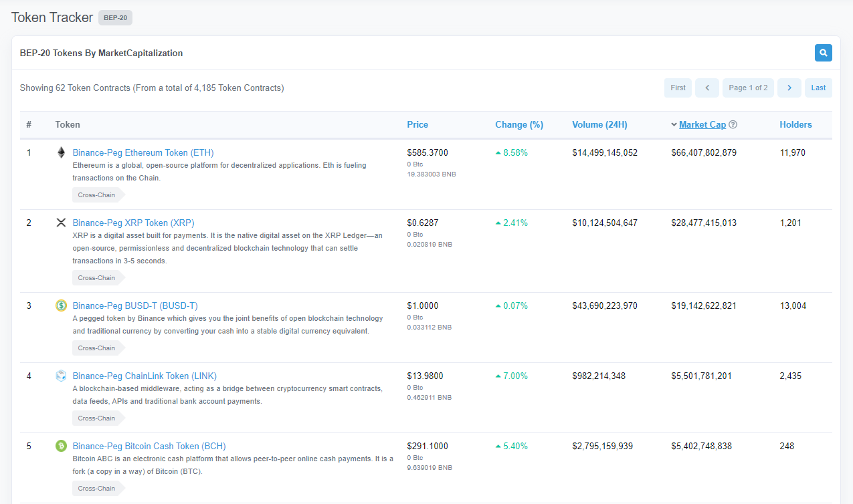Open Binance-Peg Bitcoin Cash Token (BCH) link
Image resolution: width=853 pixels, height=504 pixels.
pyautogui.click(x=149, y=446)
